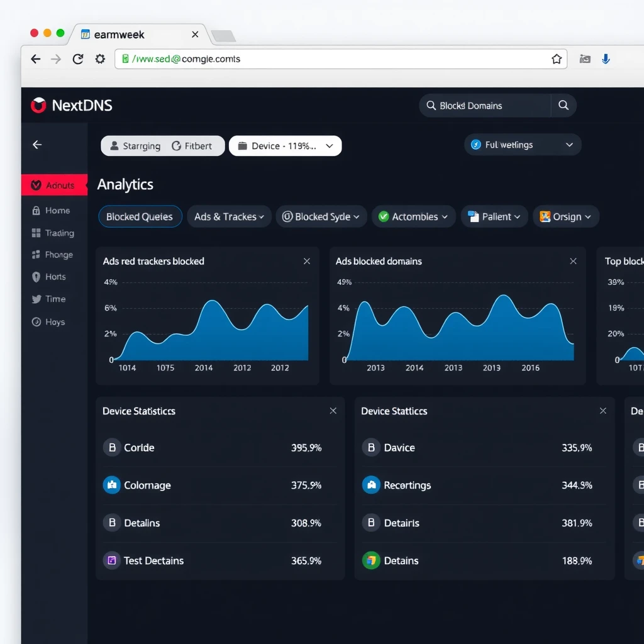The height and width of the screenshot is (644, 644).
Task: Select the Blocked Queies filter pill
Action: coord(140,216)
